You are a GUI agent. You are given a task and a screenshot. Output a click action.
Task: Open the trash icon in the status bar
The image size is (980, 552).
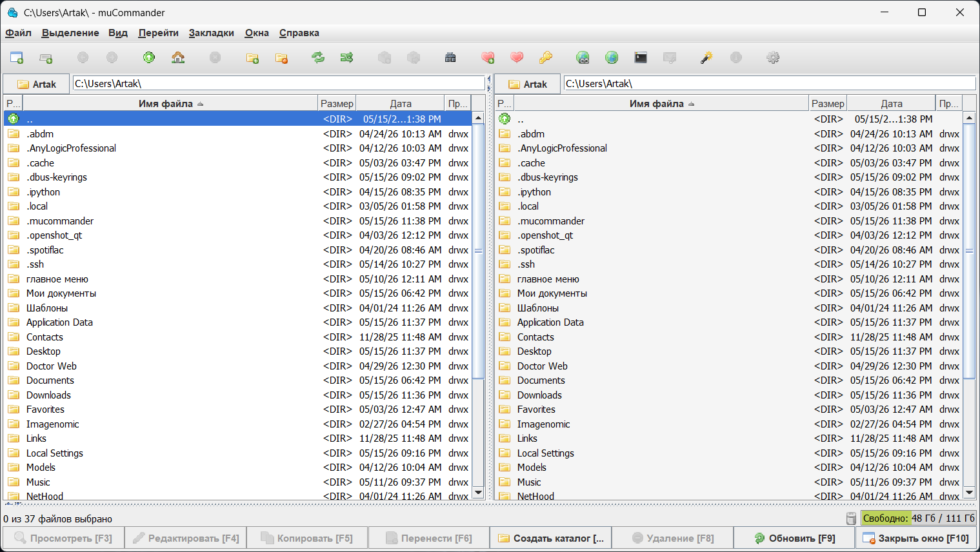[851, 518]
